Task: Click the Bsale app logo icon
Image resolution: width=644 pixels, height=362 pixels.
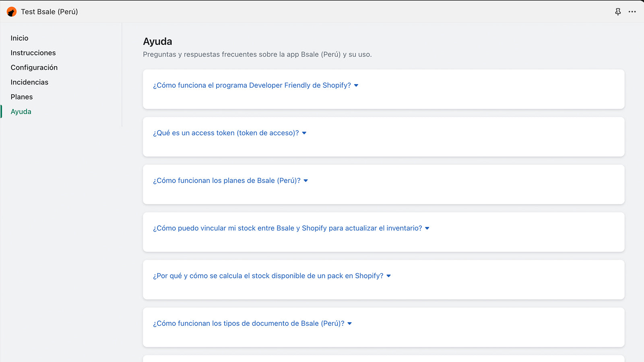Action: click(x=12, y=12)
